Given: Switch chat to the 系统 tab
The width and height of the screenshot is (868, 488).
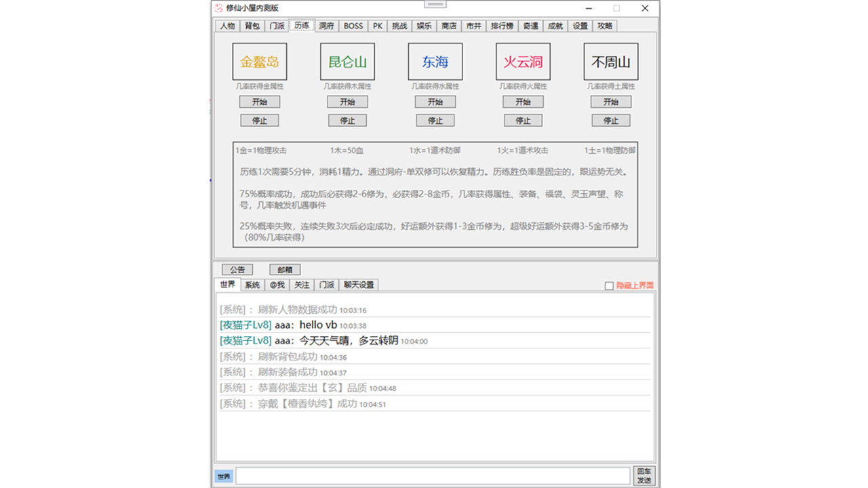Looking at the screenshot, I should [251, 285].
